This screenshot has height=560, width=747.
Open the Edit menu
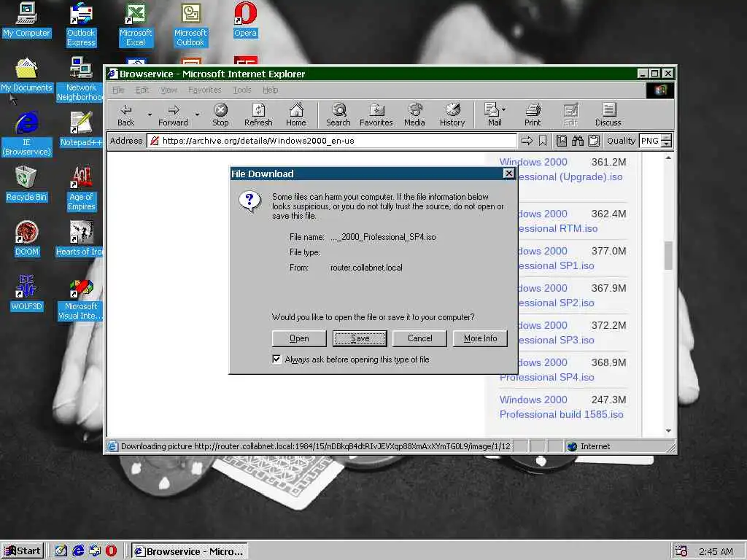pyautogui.click(x=142, y=90)
